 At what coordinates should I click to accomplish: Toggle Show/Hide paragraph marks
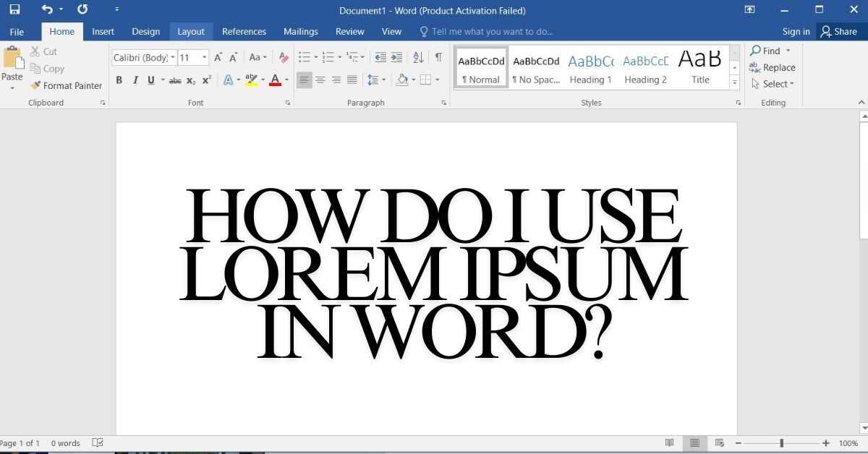[x=438, y=58]
